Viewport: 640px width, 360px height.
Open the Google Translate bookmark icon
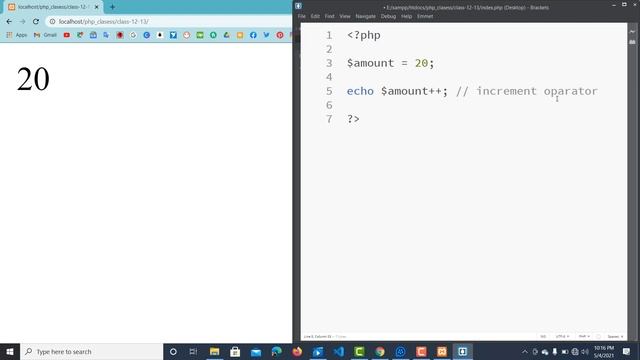point(106,35)
